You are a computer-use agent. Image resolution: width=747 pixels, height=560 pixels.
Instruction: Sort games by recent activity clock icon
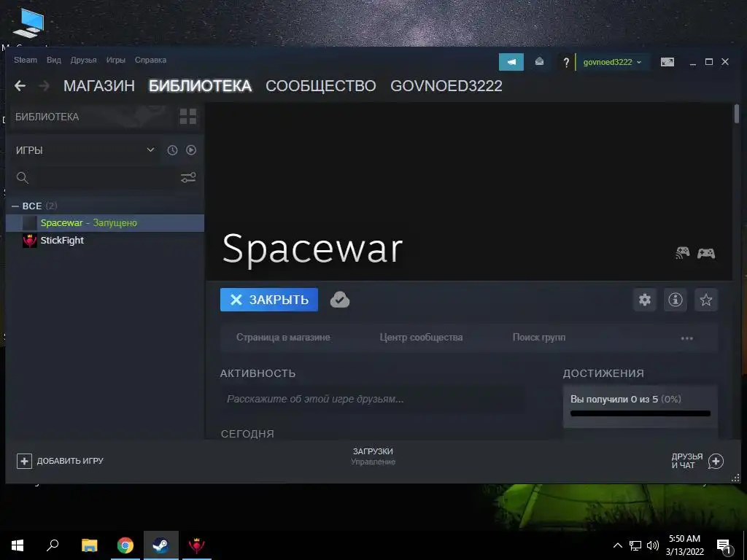pos(172,150)
